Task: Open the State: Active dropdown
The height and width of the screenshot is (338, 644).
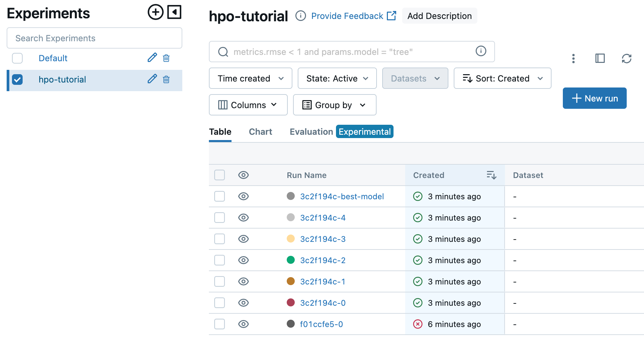Action: point(337,78)
